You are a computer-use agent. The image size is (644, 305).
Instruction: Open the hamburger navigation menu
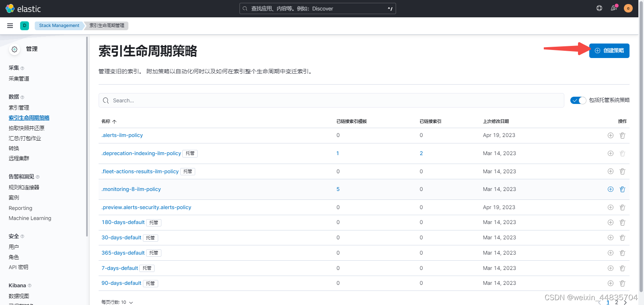[x=10, y=25]
